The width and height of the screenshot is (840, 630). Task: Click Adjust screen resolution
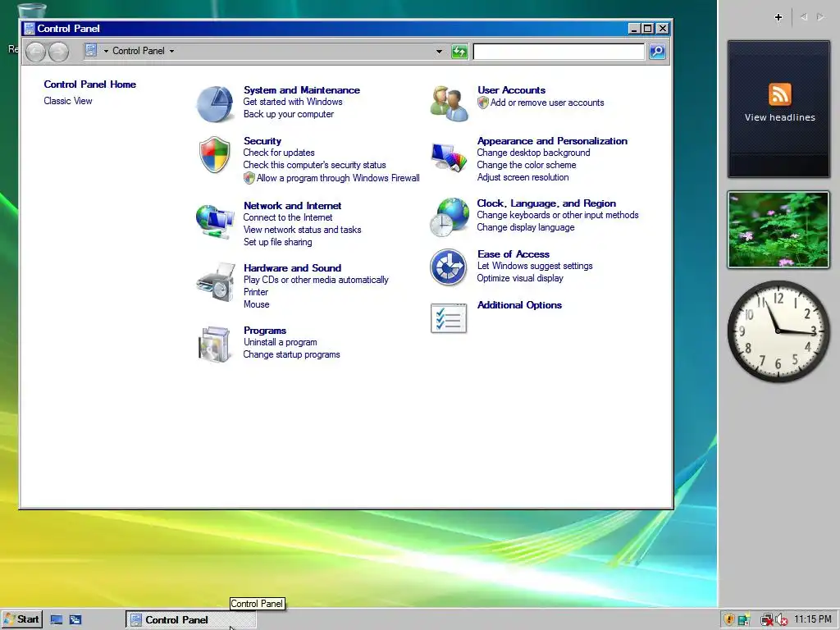click(523, 177)
